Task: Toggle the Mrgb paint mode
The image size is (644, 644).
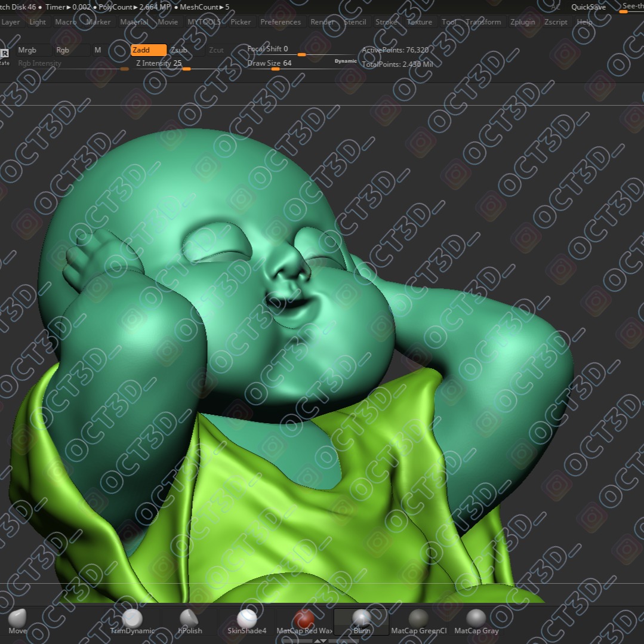Action: click(27, 50)
